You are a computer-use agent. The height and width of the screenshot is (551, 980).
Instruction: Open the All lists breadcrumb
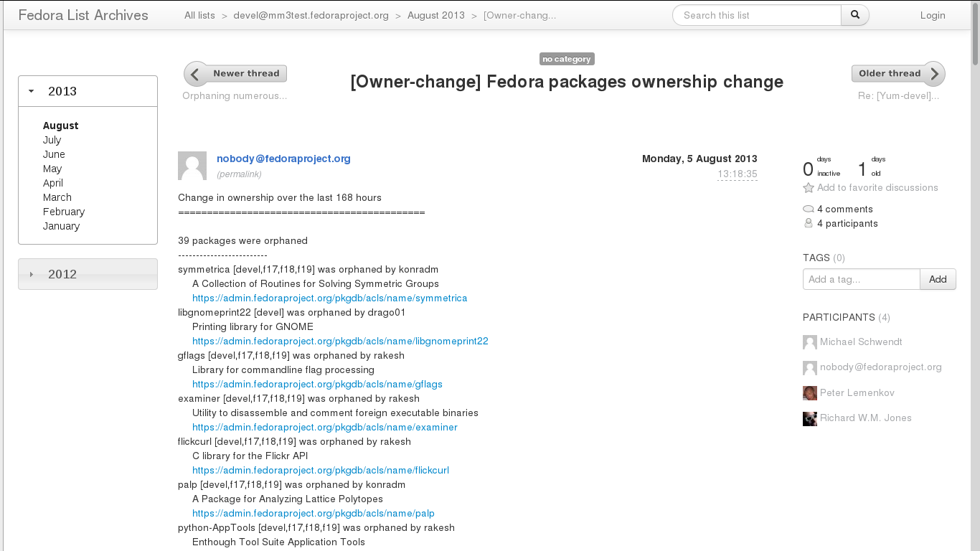pos(199,15)
